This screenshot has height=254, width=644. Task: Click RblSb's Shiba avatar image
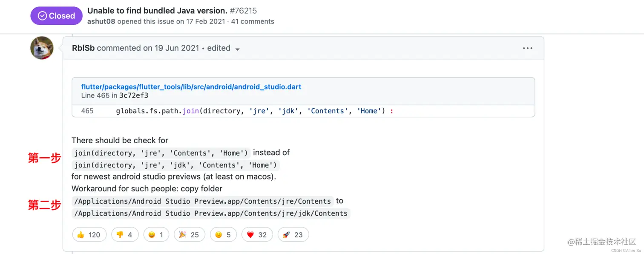(42, 48)
